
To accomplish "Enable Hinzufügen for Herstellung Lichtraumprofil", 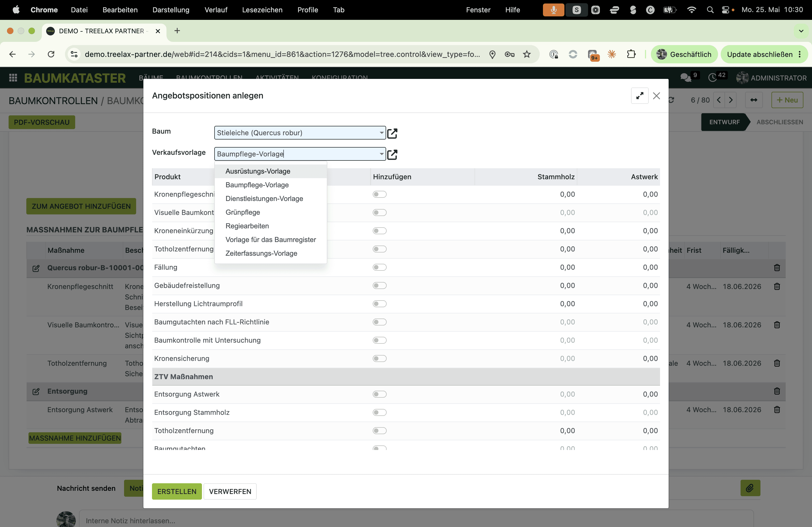I will click(379, 304).
